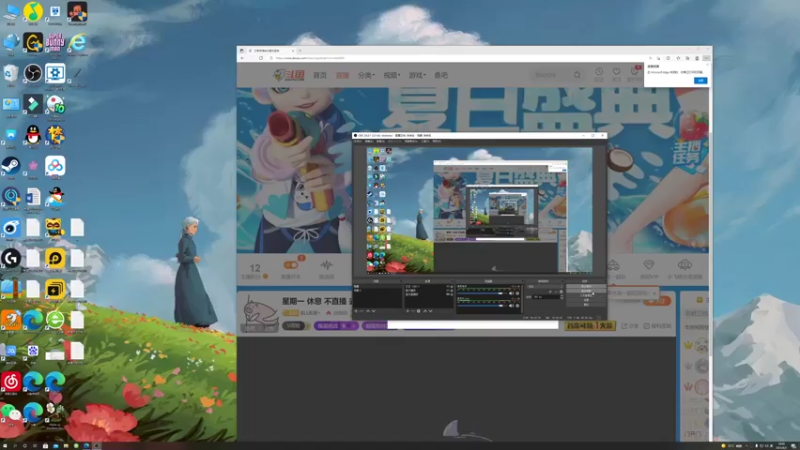Expand the 视频 dropdown in Douyu nav
800x450 pixels.
tap(392, 75)
